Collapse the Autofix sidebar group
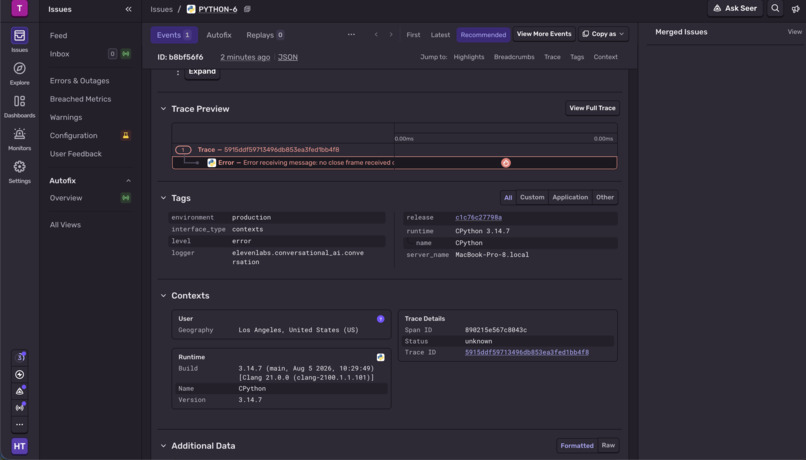This screenshot has width=806, height=460. tap(128, 180)
